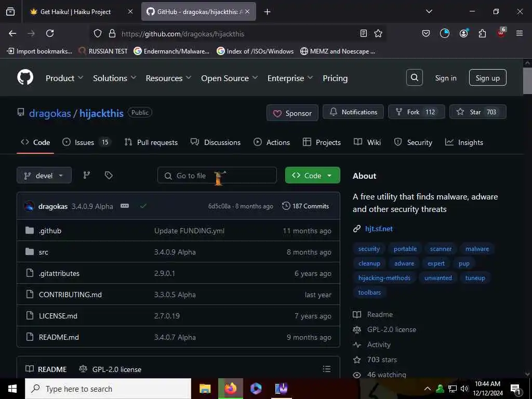Screen dimensions: 532x399
Task: Open the Wiki tab
Action: point(367,142)
